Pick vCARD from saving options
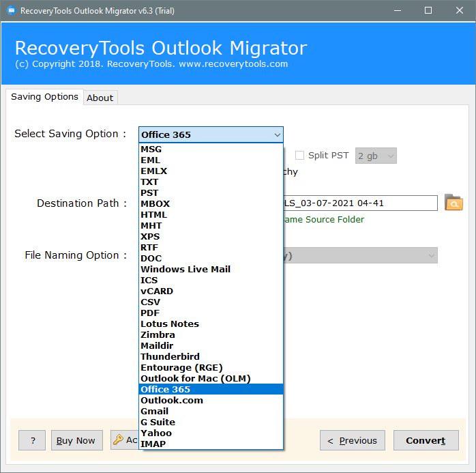 211,291
